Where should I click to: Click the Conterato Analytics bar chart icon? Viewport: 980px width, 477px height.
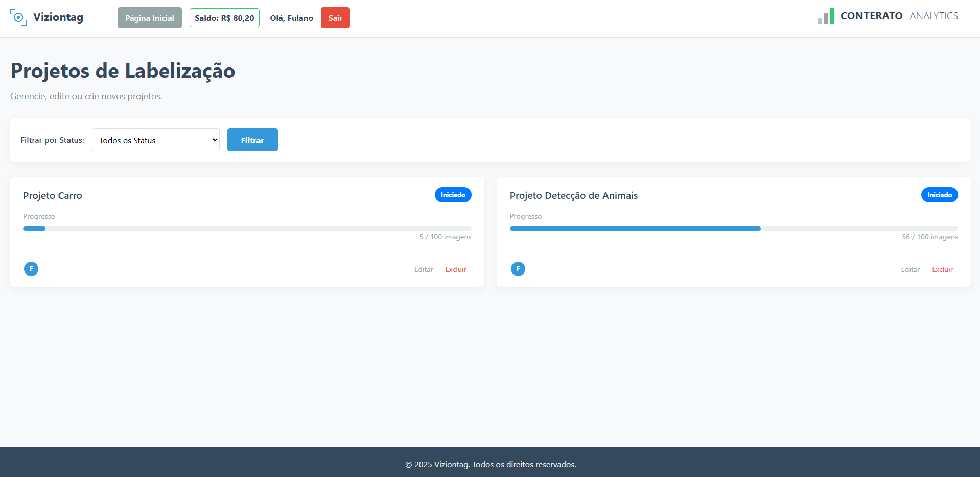pos(825,16)
